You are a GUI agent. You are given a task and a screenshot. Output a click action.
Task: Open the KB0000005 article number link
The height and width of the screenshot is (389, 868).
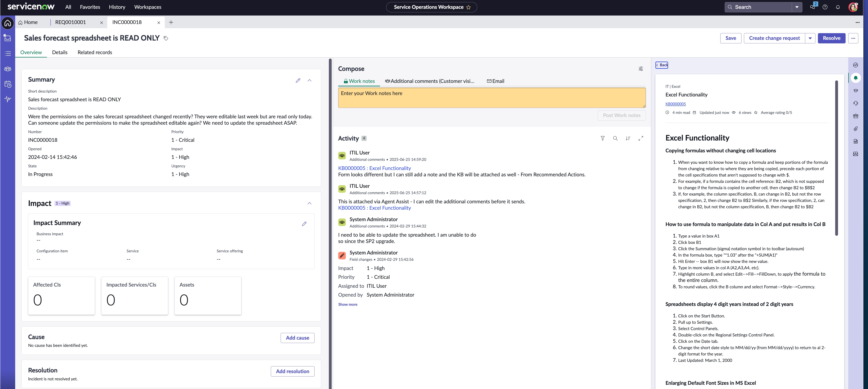tap(675, 104)
